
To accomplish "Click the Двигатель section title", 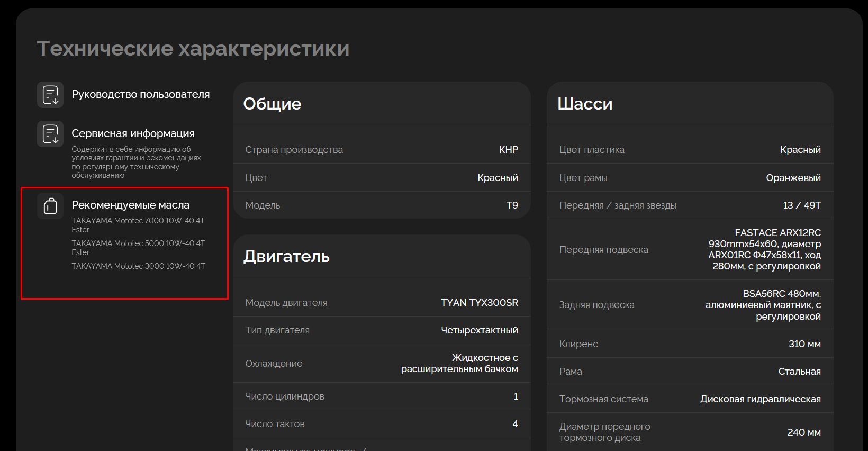I will point(286,256).
